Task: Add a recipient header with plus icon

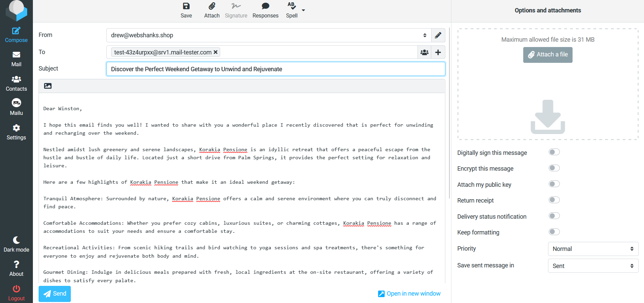Action: tap(438, 52)
